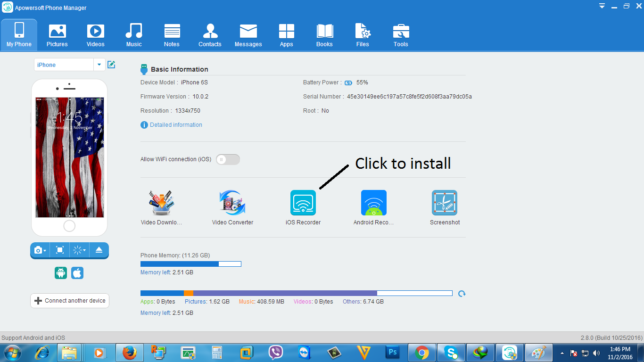Screen dimensions: 644x362
Task: Expand the iPhone device selector dropdown
Action: pos(99,65)
